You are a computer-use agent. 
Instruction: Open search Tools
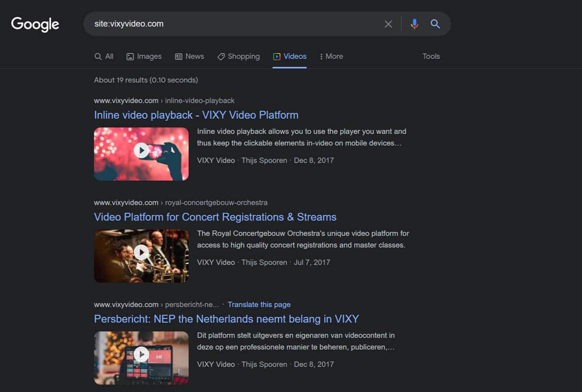[431, 56]
